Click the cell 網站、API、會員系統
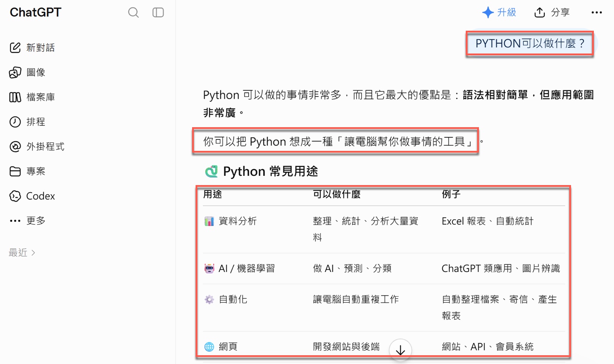The image size is (614, 364). [x=487, y=347]
